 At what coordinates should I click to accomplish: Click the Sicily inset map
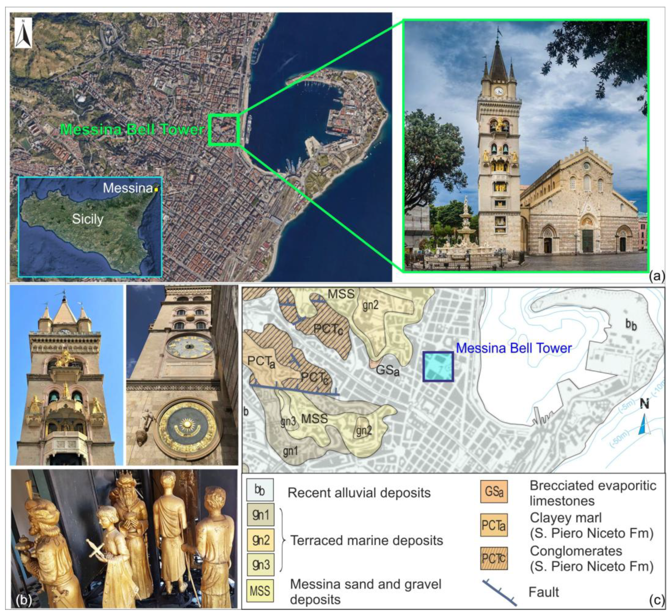tap(90, 227)
